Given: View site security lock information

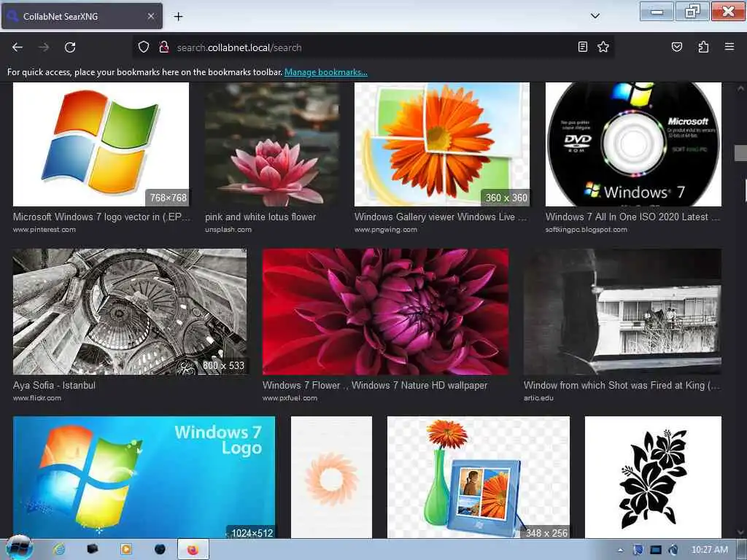Looking at the screenshot, I should [x=164, y=47].
